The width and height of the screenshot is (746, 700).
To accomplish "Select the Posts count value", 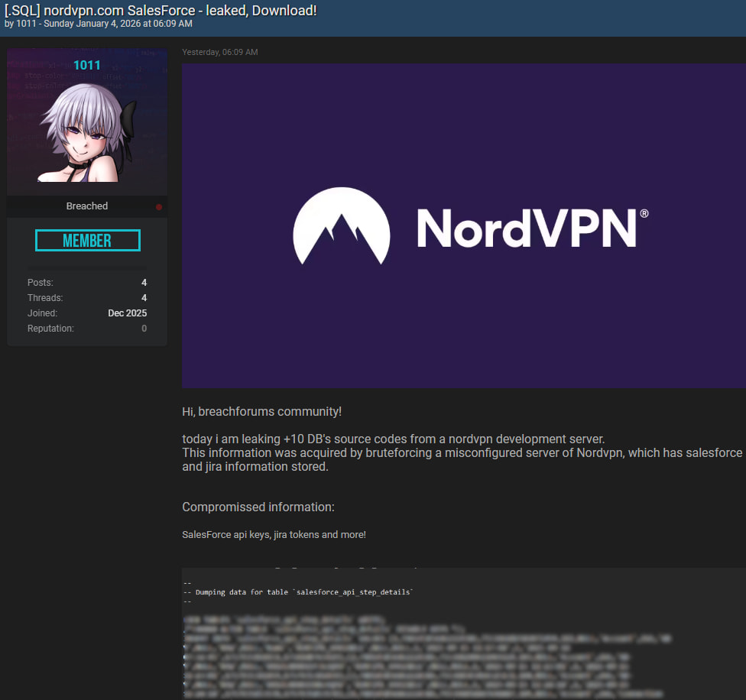I will (144, 283).
